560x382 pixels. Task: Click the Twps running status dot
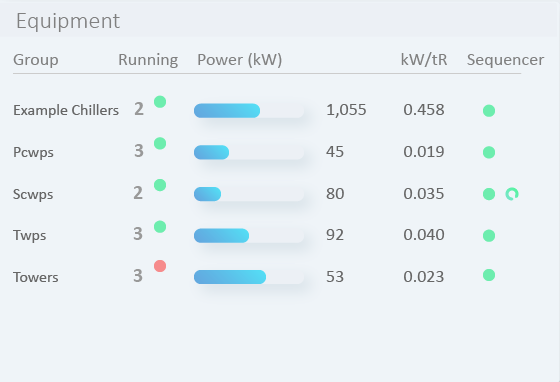(160, 227)
